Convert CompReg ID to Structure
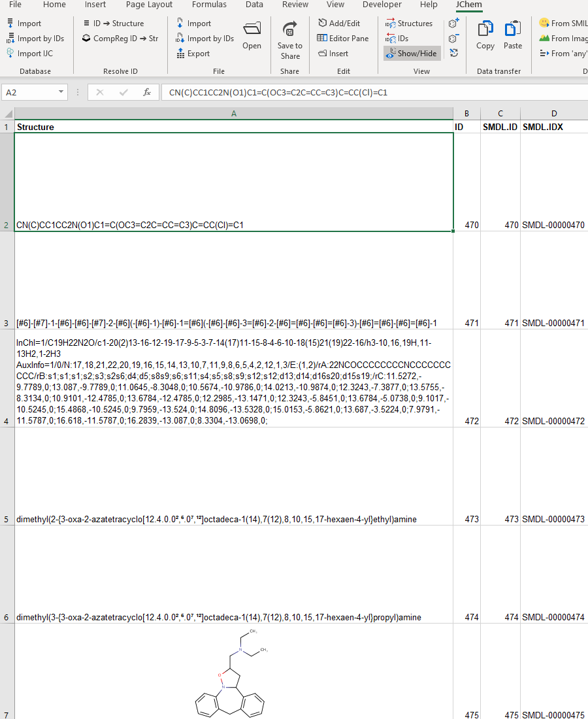588x719 pixels. pyautogui.click(x=121, y=39)
